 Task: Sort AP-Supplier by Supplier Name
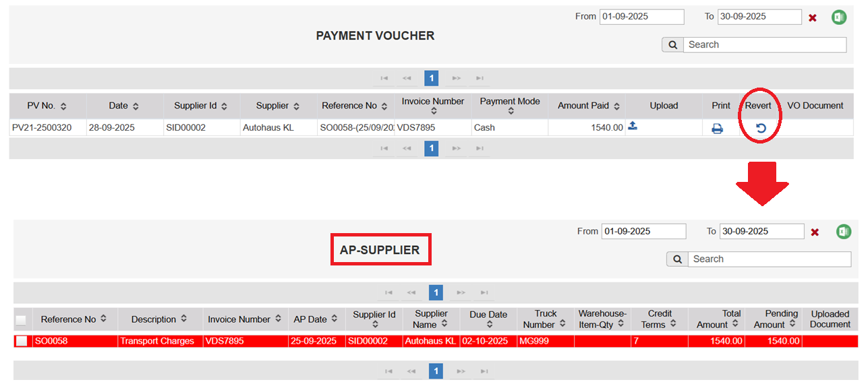click(444, 324)
